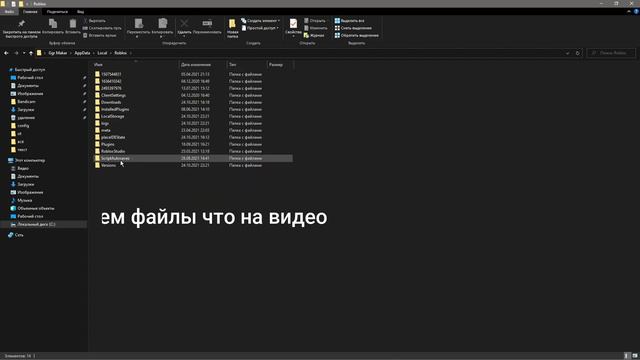Switch to large icons view in status bar
The height and width of the screenshot is (360, 640).
635,356
